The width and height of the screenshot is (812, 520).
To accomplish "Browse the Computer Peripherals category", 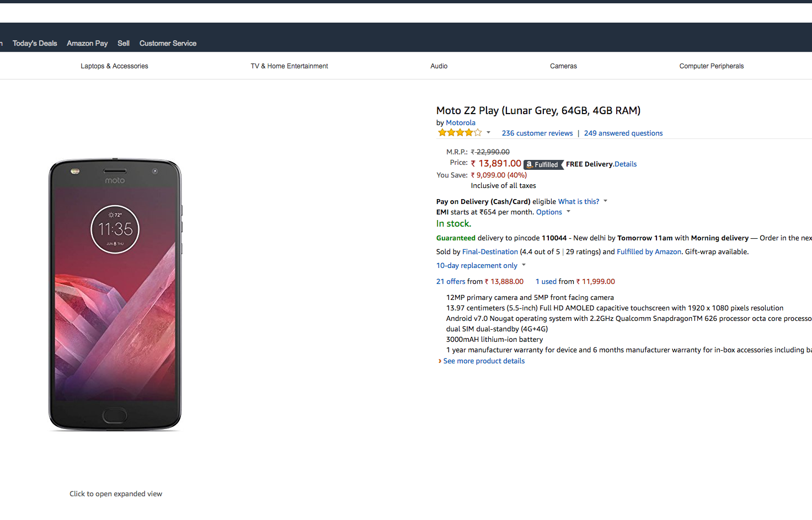I will click(x=711, y=66).
